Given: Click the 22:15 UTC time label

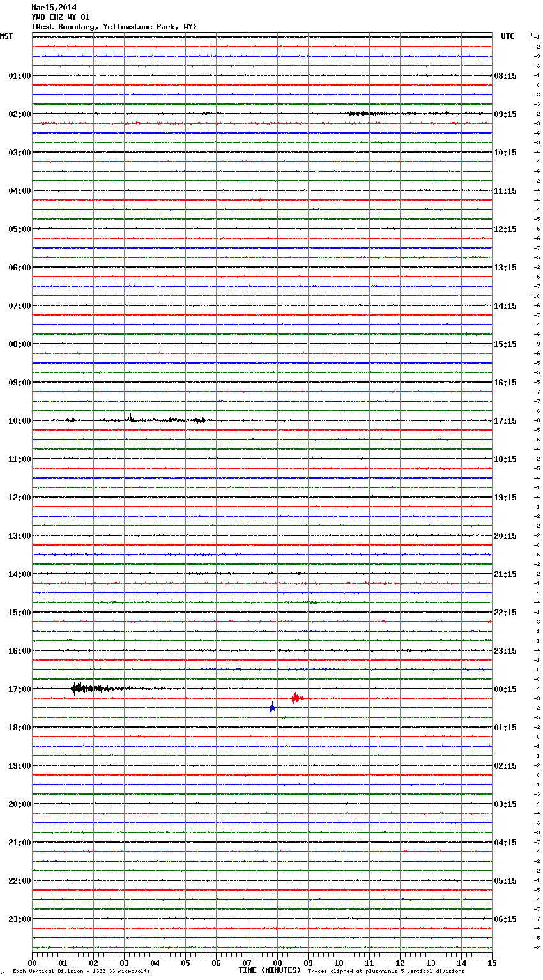Looking at the screenshot, I should point(505,613).
